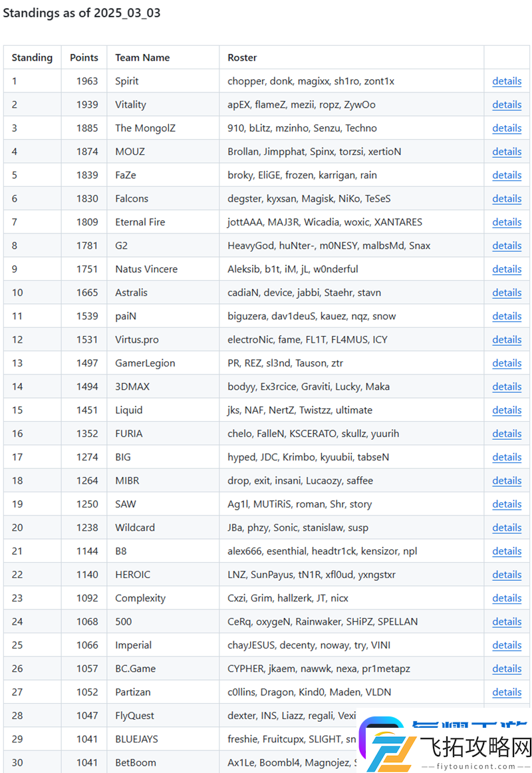
Task: Select points value '1352'
Action: [x=87, y=433]
